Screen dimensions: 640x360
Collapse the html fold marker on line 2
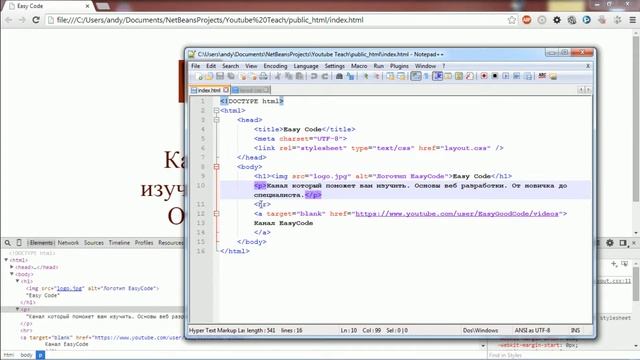tap(216, 111)
